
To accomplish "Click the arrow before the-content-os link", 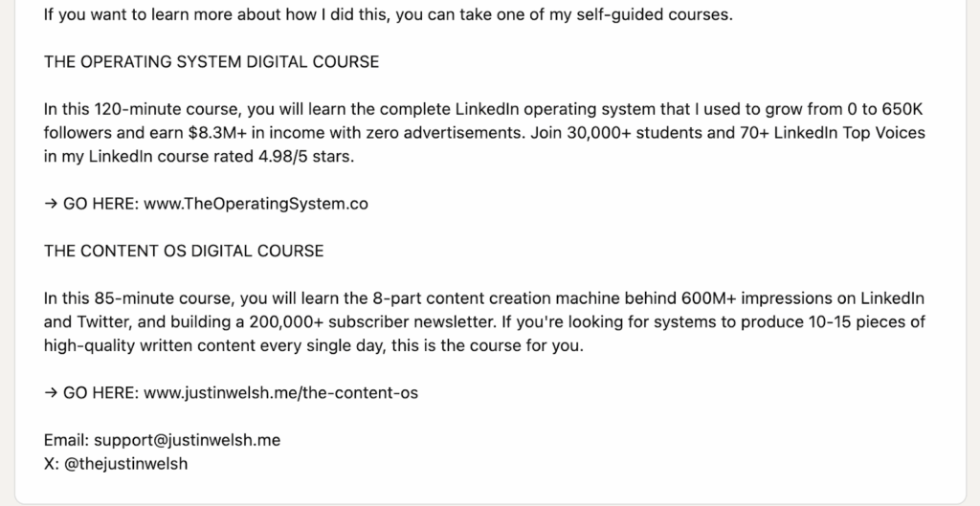I will pyautogui.click(x=51, y=393).
